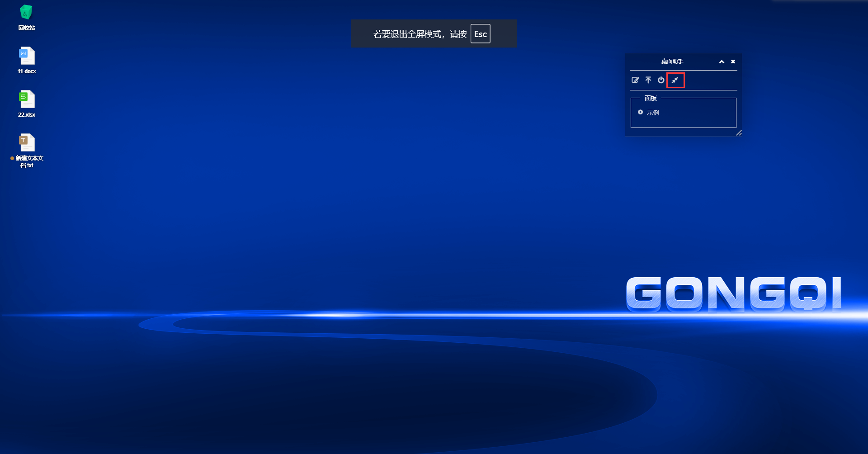This screenshot has height=454, width=868.
Task: Collapse the 桌面助手 panel with the chevron
Action: click(722, 61)
